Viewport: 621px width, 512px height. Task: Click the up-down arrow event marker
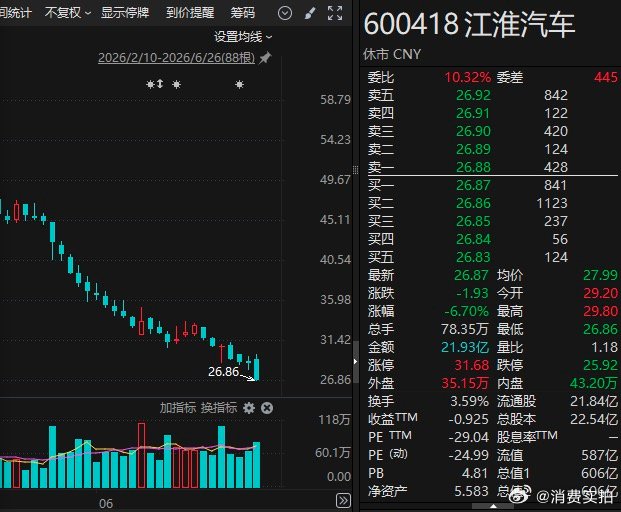coord(160,84)
